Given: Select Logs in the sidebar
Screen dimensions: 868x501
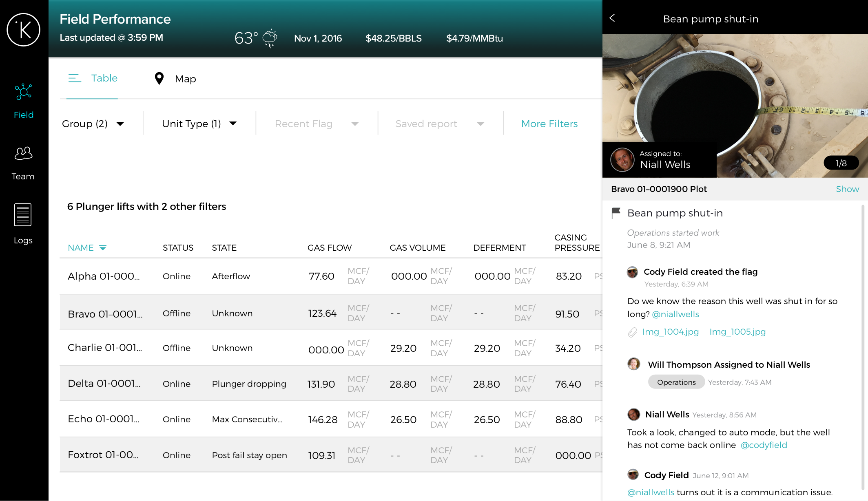Looking at the screenshot, I should tap(23, 224).
